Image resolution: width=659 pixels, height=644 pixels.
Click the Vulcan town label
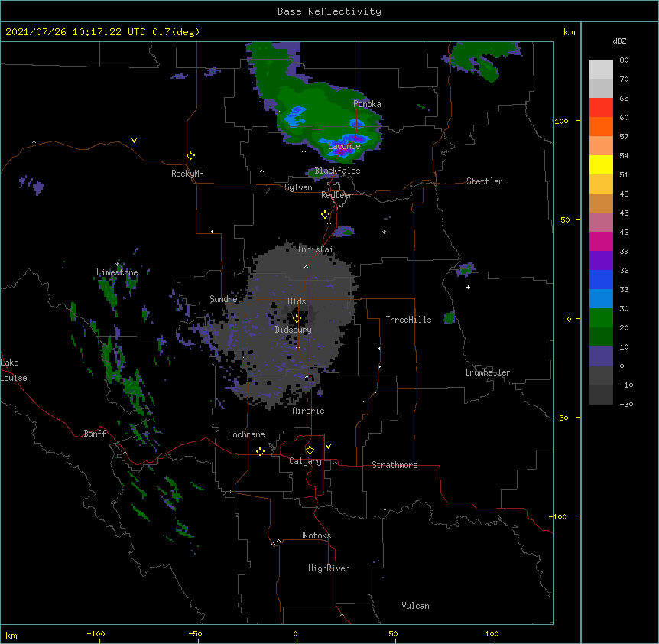pyautogui.click(x=415, y=606)
